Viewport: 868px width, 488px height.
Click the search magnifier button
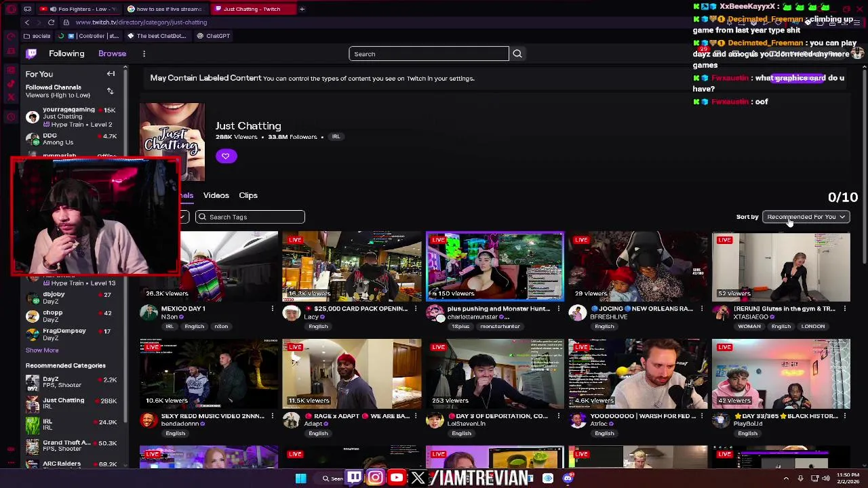[517, 54]
